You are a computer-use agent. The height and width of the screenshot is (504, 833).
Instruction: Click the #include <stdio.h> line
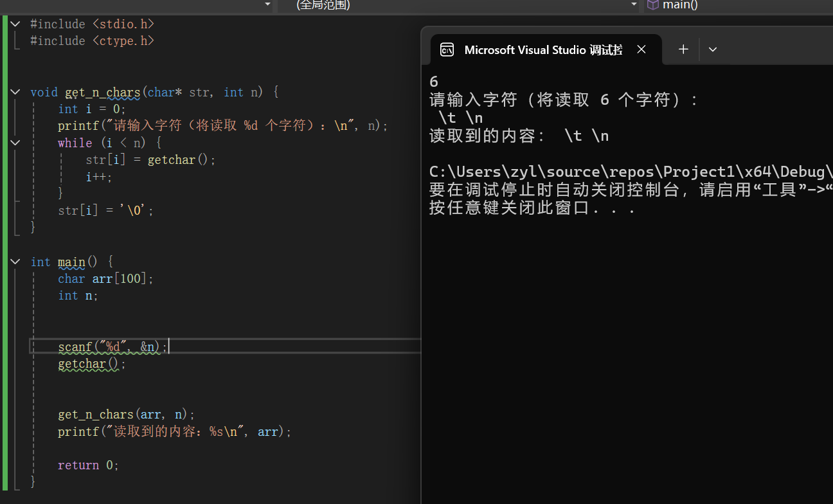click(93, 24)
